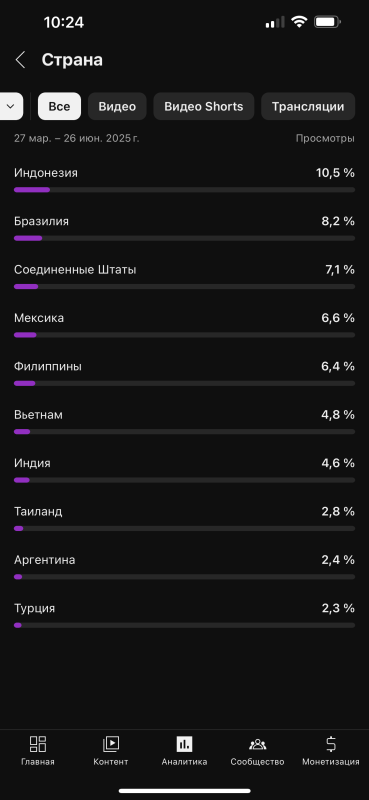This screenshot has width=369, height=800.
Task: Tap the battery status icon
Action: 327,22
